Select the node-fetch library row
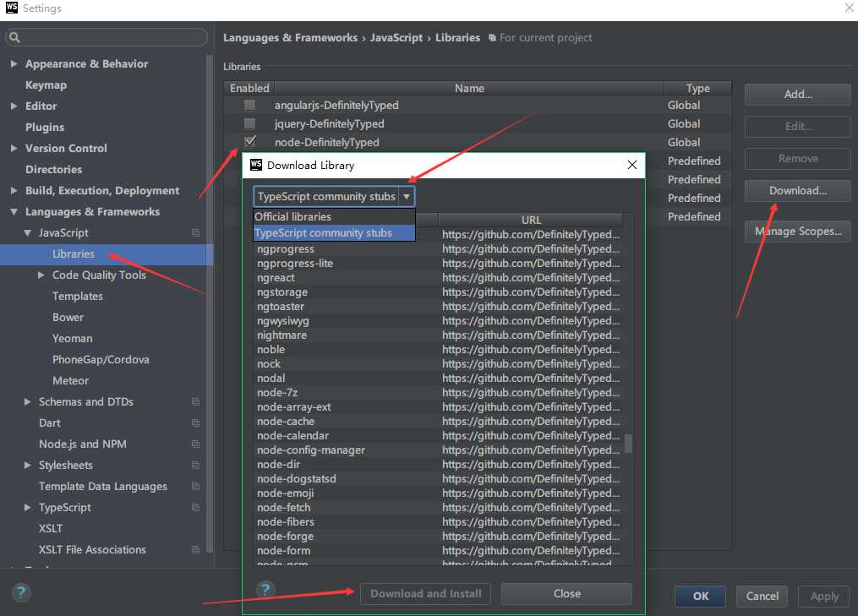The height and width of the screenshot is (616, 858). coord(439,508)
